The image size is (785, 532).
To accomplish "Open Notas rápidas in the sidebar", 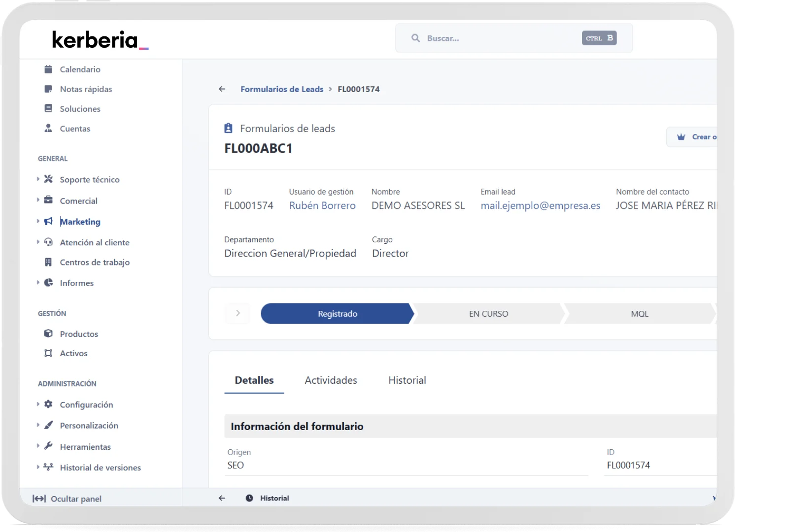I will pos(86,89).
